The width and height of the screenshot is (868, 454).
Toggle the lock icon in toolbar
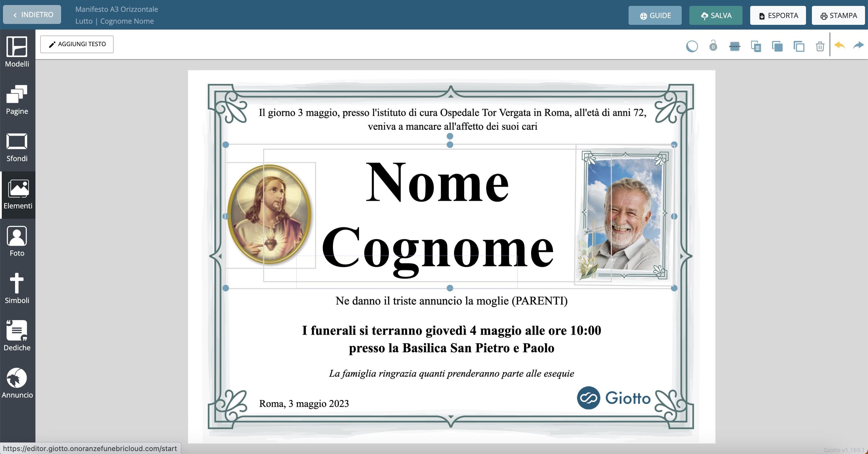(x=713, y=46)
